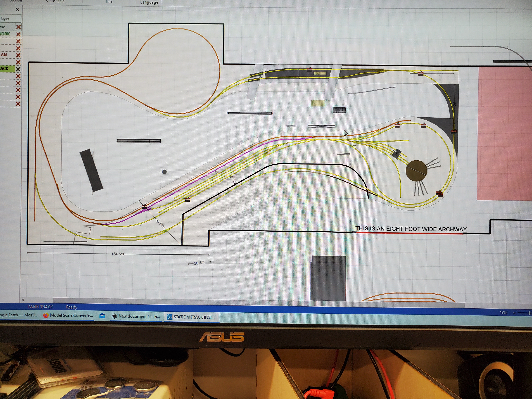Viewport: 532px width, 399px height.
Task: Switch to Model Scale Converter Firefox taskbar item
Action: [x=68, y=315]
